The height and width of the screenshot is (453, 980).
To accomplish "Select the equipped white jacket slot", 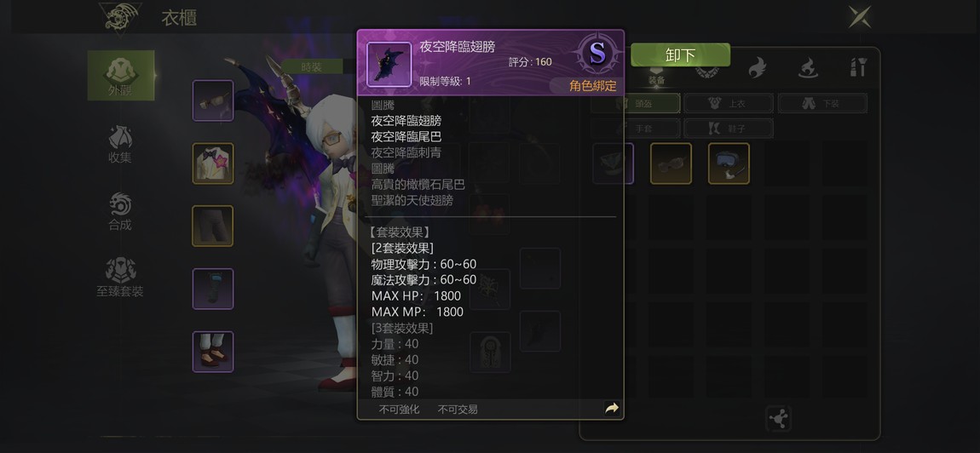I will (x=213, y=163).
